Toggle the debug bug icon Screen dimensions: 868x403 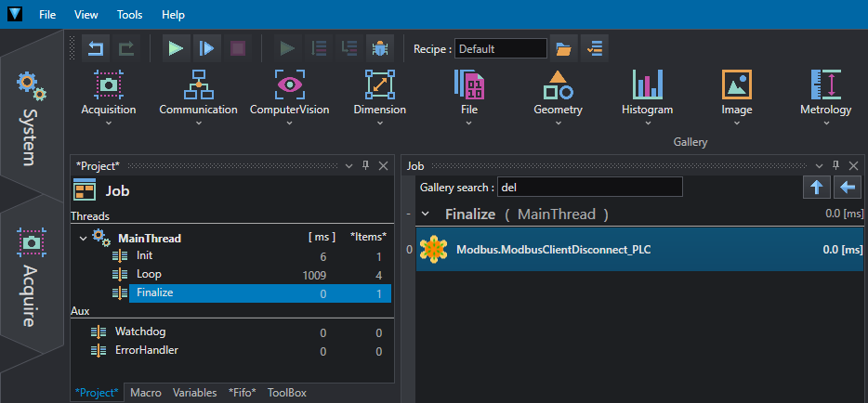point(378,48)
